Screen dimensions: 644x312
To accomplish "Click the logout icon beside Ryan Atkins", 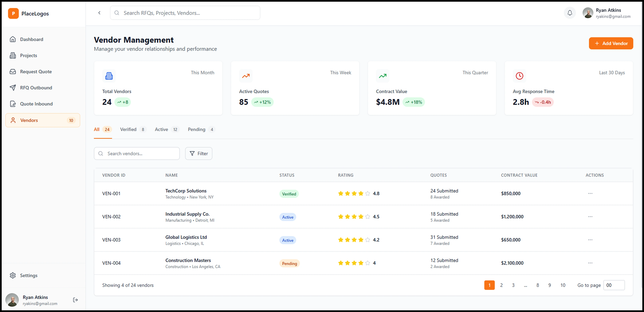I will 75,300.
